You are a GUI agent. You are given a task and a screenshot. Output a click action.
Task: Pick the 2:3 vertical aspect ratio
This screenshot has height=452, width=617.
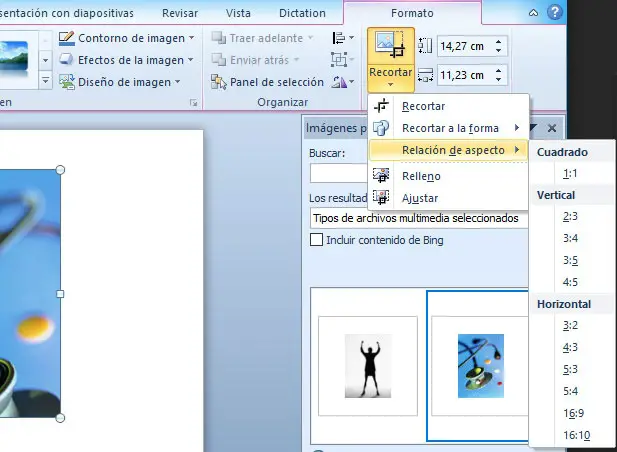(570, 216)
